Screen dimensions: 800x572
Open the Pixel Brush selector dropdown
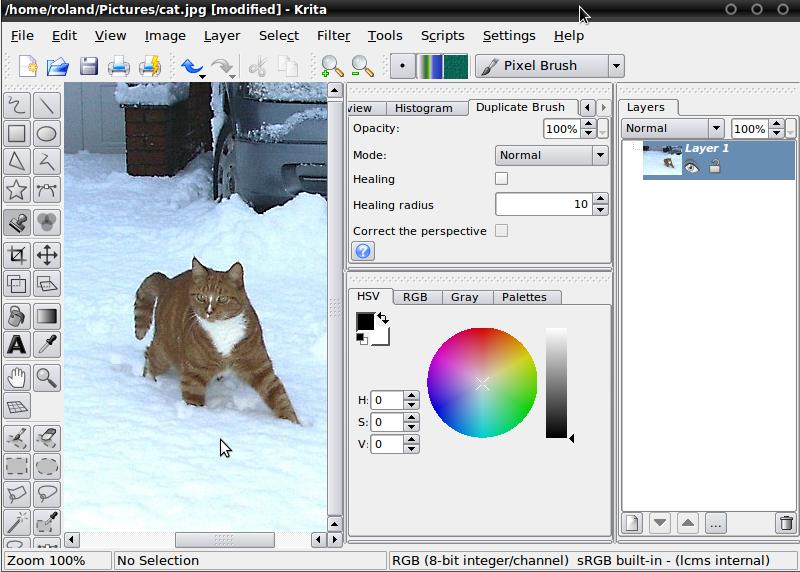616,66
